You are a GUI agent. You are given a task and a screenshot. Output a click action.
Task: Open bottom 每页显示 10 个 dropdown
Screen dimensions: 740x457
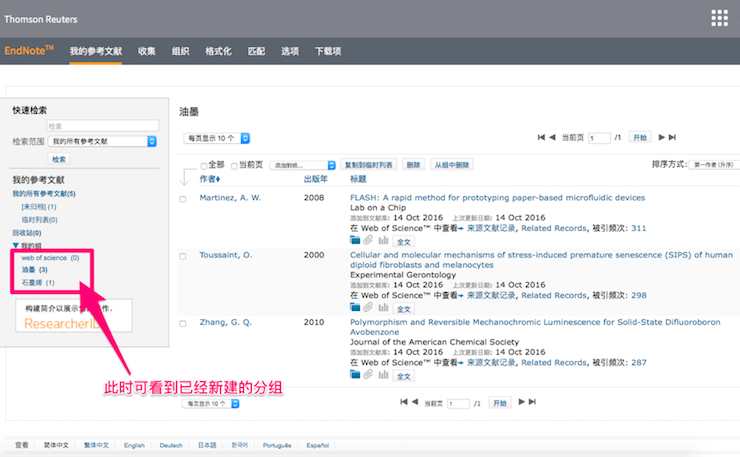pos(211,404)
